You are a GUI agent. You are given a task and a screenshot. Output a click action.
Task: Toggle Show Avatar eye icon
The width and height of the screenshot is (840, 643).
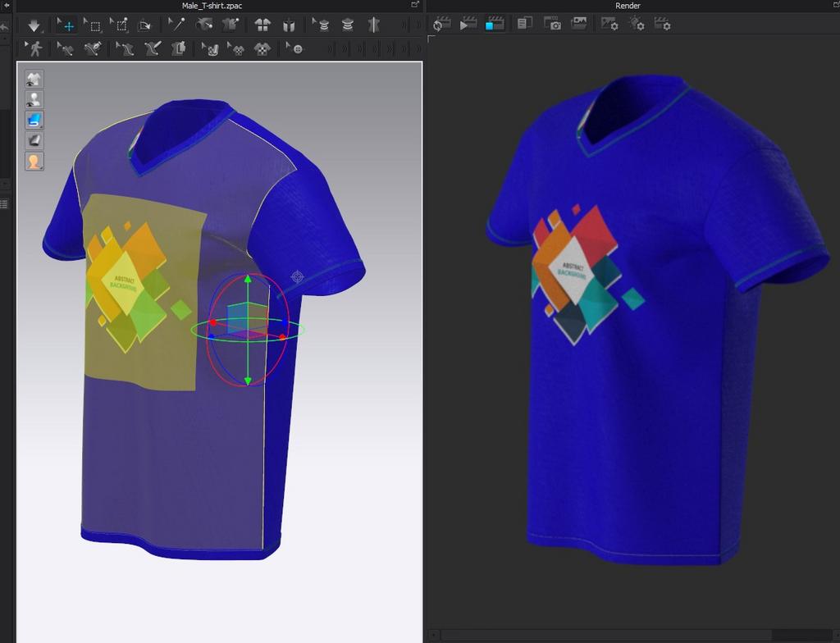tap(34, 100)
